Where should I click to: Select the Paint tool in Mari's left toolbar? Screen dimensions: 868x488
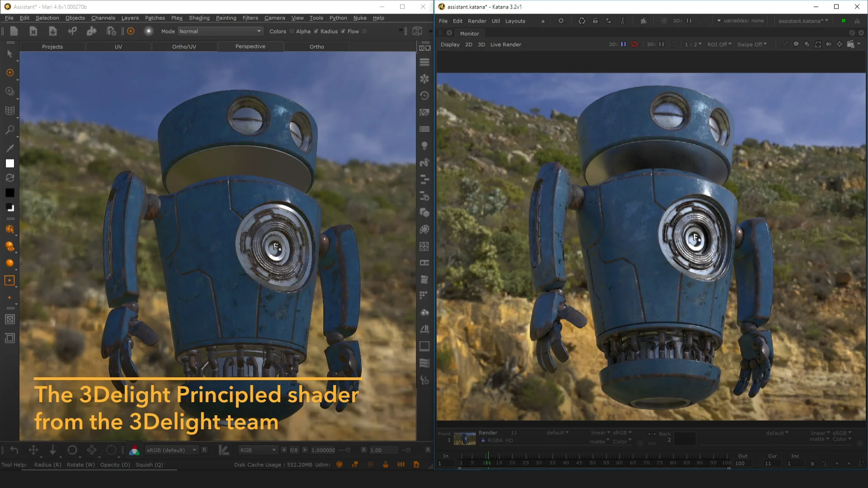[x=9, y=73]
